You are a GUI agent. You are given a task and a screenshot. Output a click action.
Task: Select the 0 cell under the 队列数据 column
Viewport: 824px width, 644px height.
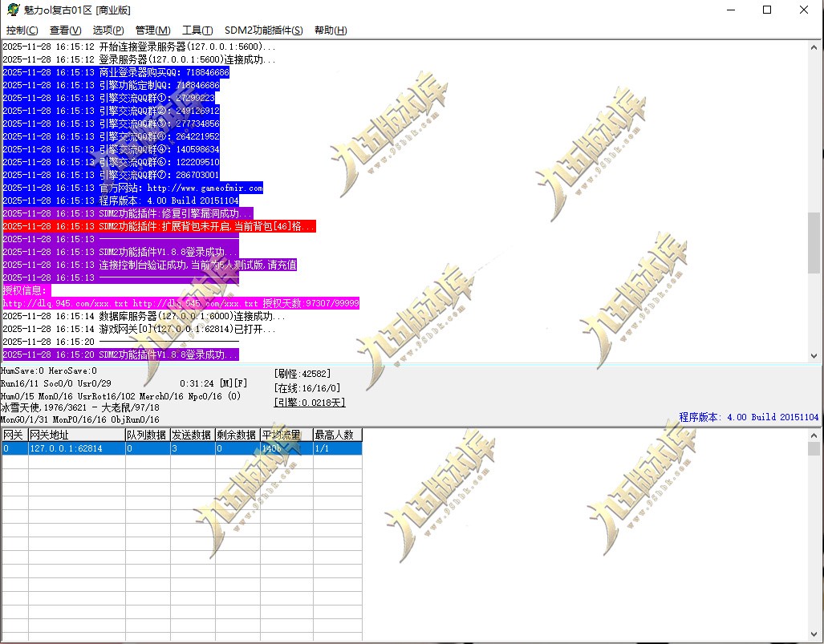click(x=148, y=448)
